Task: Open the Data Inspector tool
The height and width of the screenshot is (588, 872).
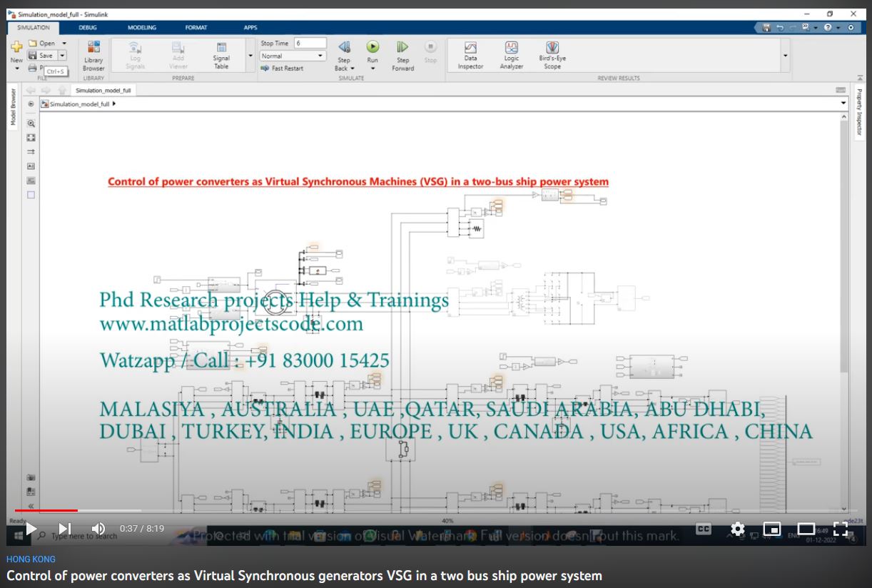Action: click(x=470, y=54)
